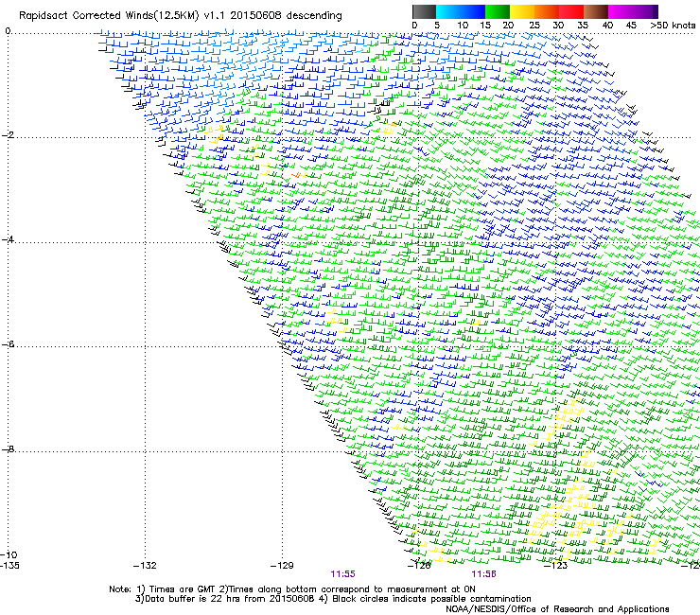Click the yellow 20-25 knots legend swatch
The width and height of the screenshot is (700, 615).
pos(522,11)
